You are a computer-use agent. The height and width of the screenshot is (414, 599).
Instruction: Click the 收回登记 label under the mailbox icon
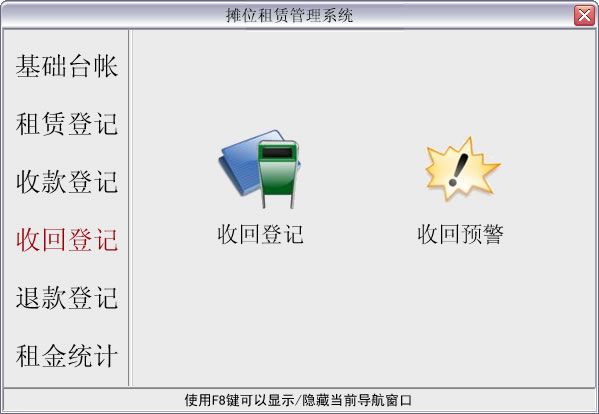tap(260, 234)
